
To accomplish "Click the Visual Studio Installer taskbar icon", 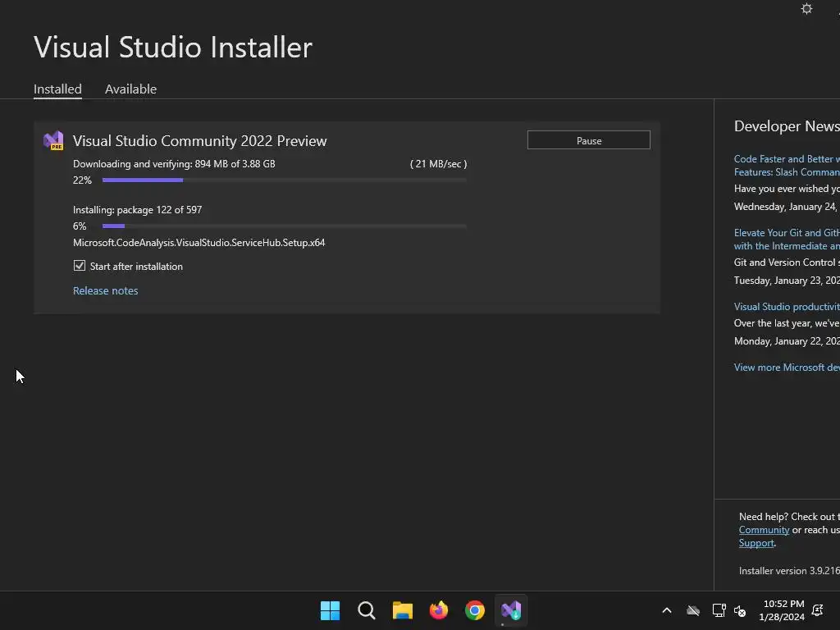I will click(x=511, y=610).
